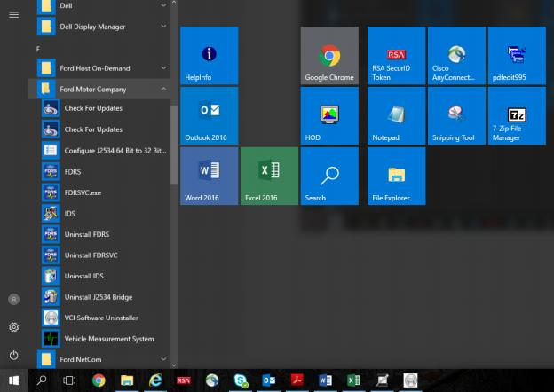Click the Snipping Tool taskbar icon

pyautogui.click(x=383, y=380)
